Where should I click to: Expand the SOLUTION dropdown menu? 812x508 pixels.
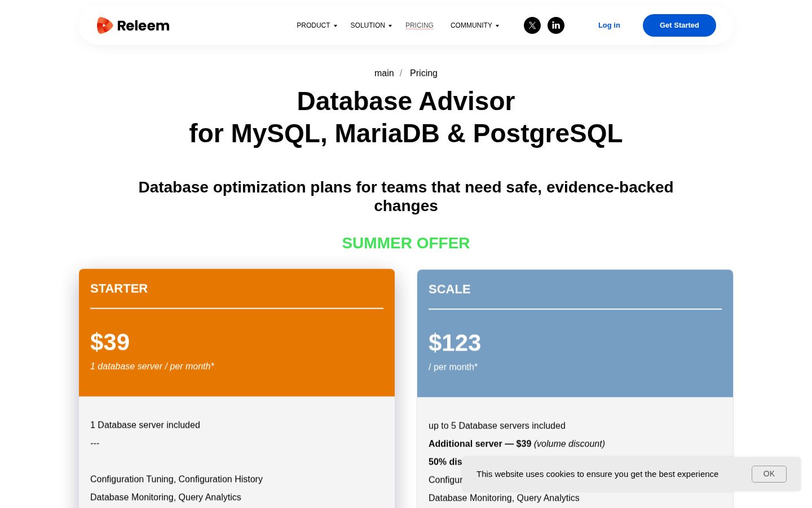coord(371,25)
